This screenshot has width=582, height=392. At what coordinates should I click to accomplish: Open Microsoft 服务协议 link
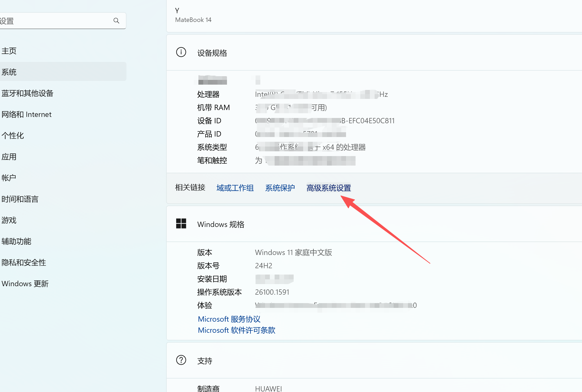coord(229,319)
